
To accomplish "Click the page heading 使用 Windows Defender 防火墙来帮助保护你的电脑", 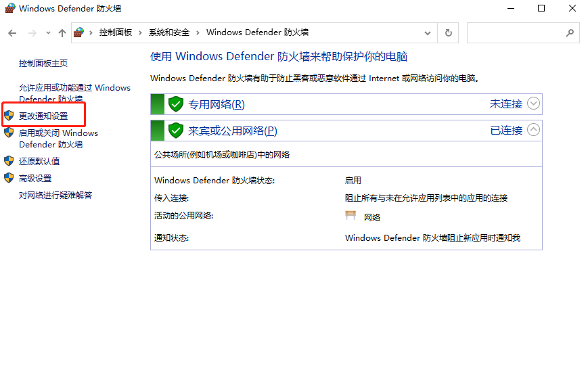I will pyautogui.click(x=279, y=57).
